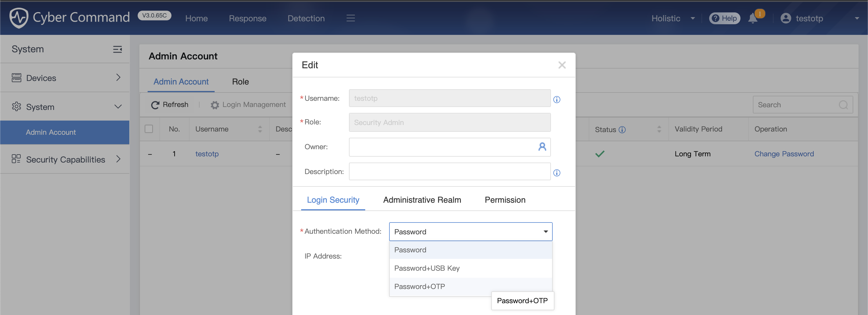The height and width of the screenshot is (315, 868).
Task: Open the notification bell with badge
Action: 753,19
